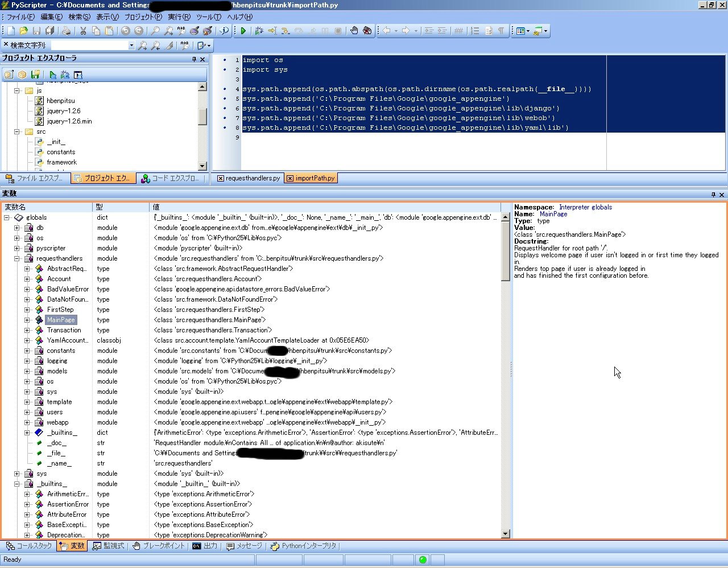
Task: Close the find toolbar with the X
Action: coord(6,44)
